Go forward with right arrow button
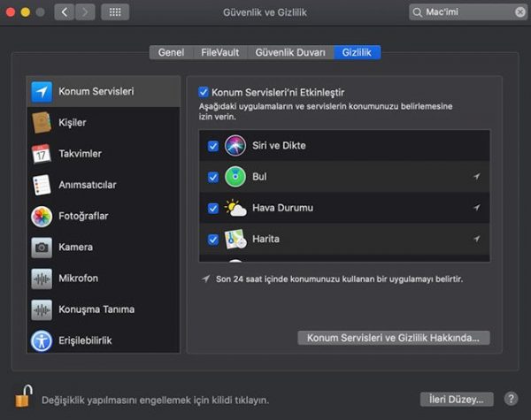The height and width of the screenshot is (420, 531). point(85,12)
